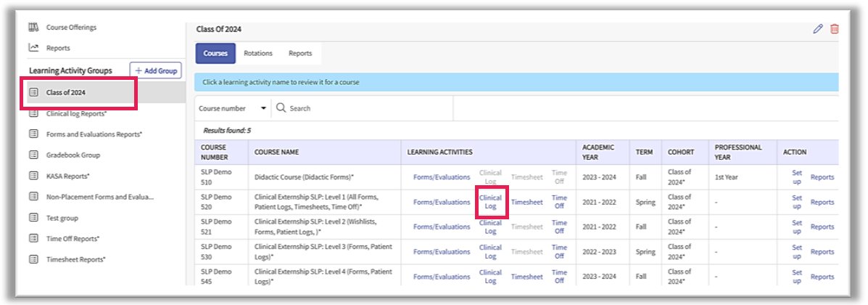Screen dimensions: 868x305
Task: Click the search magnifier icon
Action: 281,108
